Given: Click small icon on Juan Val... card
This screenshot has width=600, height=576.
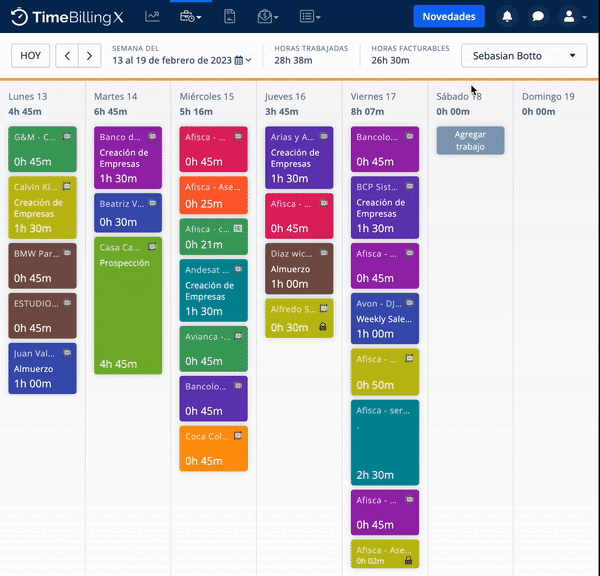Looking at the screenshot, I should click(67, 352).
